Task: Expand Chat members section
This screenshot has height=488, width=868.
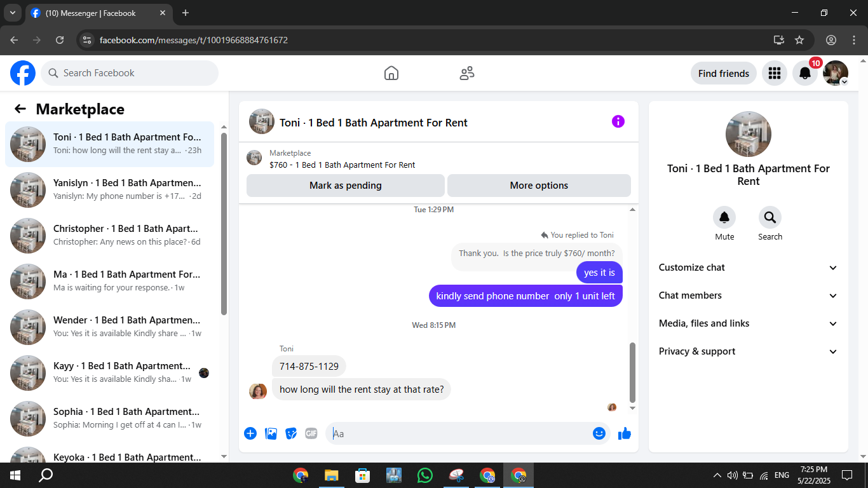Action: (749, 295)
